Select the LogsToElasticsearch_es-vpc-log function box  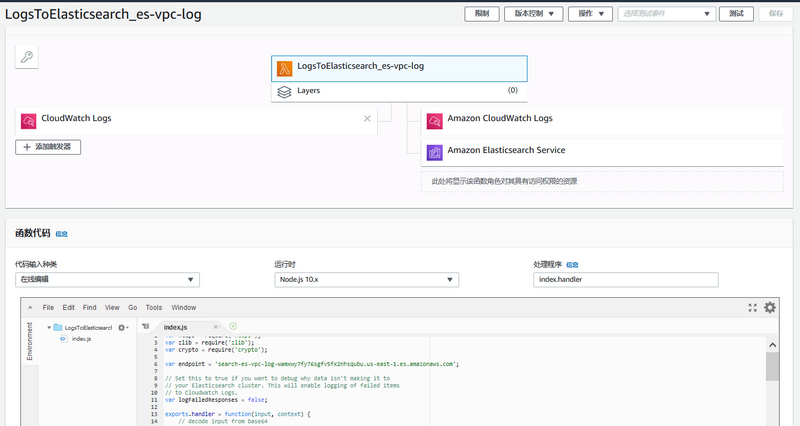(x=399, y=68)
